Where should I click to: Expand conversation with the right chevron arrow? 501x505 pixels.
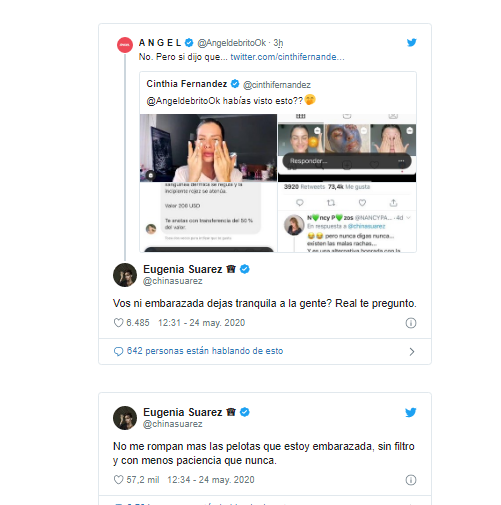(412, 352)
